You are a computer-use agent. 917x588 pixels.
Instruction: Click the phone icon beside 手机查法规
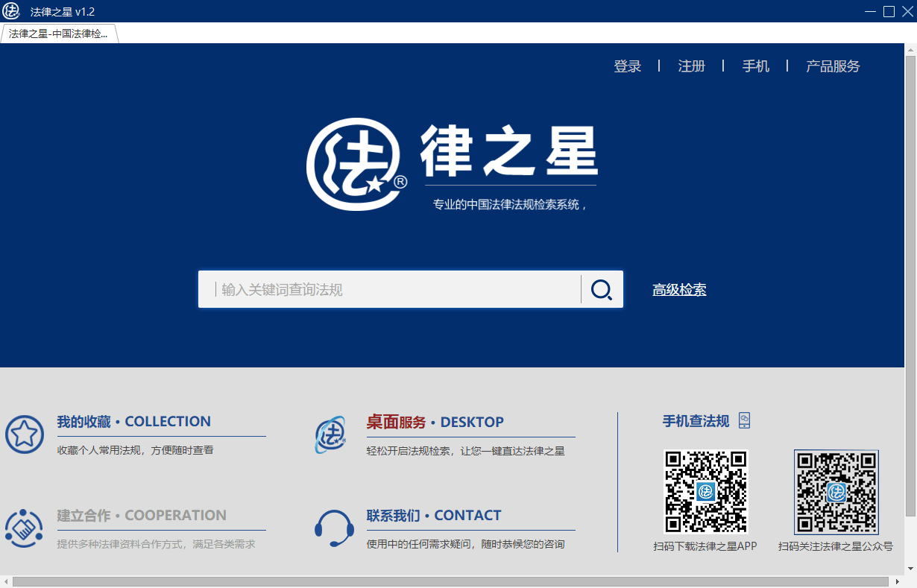pos(744,420)
